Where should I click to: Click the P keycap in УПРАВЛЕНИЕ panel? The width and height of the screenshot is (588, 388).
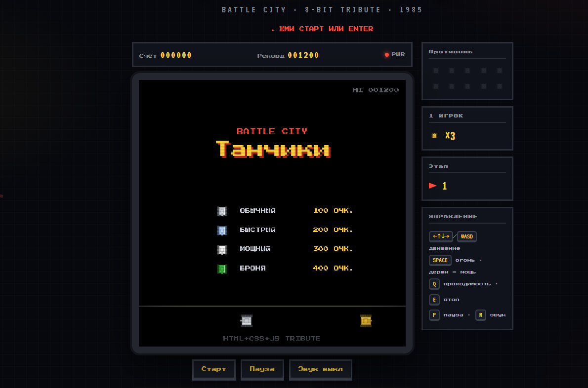click(x=434, y=315)
